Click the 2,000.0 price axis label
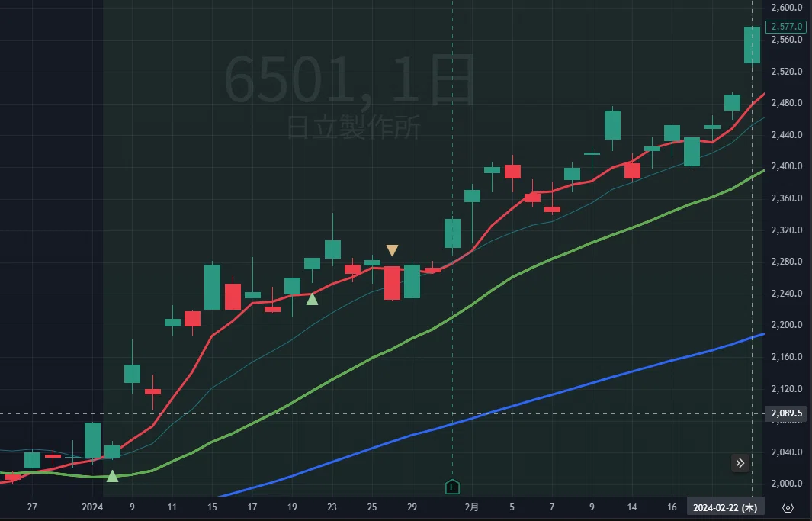This screenshot has height=521, width=812. [x=787, y=484]
